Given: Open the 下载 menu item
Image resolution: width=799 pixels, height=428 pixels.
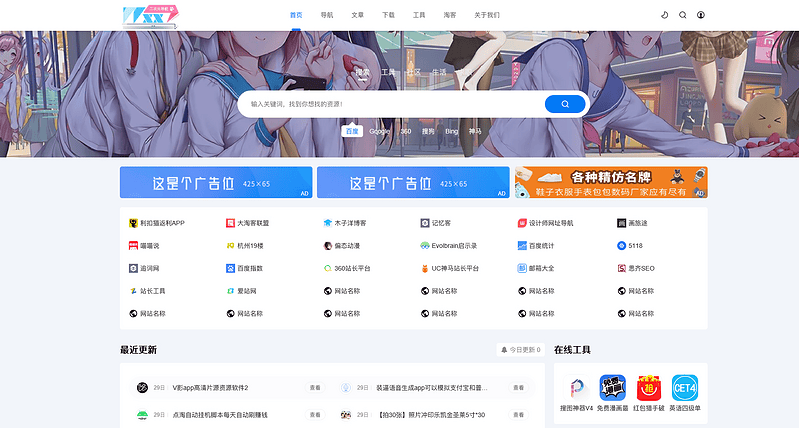Looking at the screenshot, I should click(x=388, y=15).
